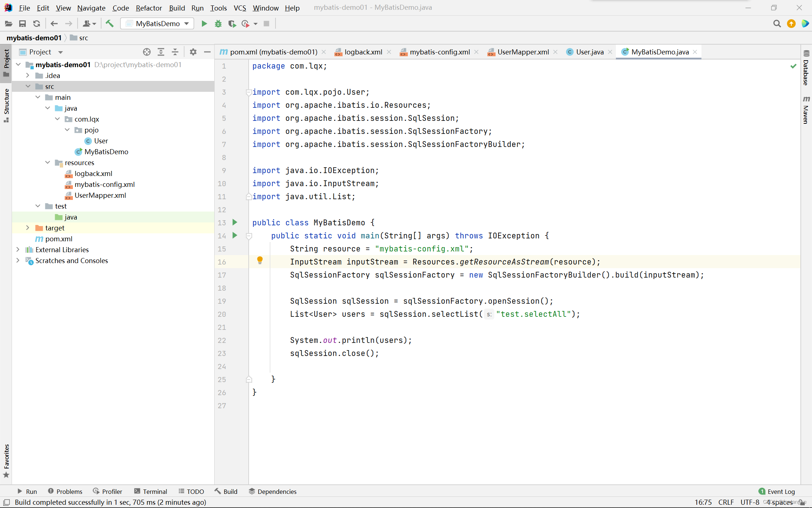The width and height of the screenshot is (812, 508).
Task: Open the Terminal tool window
Action: pos(151,491)
